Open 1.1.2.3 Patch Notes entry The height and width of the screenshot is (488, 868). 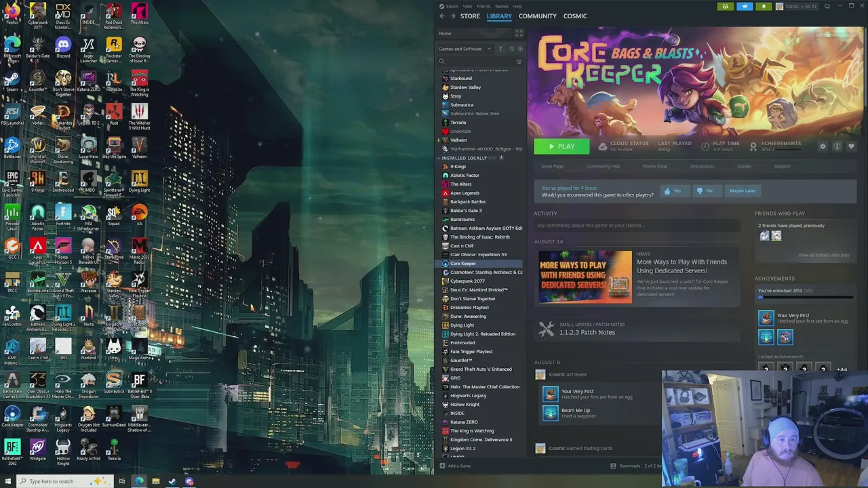587,332
